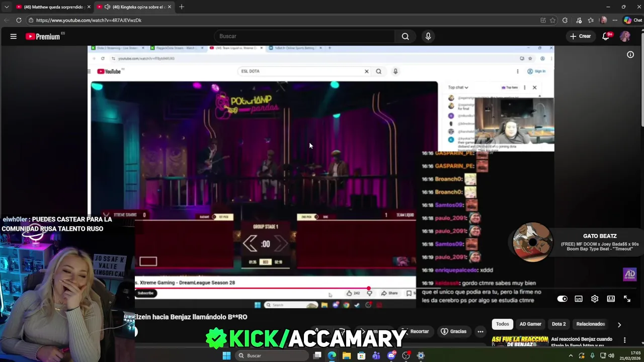644x362 pixels.
Task: Go to YouTube Premium home logo
Action: 43,36
